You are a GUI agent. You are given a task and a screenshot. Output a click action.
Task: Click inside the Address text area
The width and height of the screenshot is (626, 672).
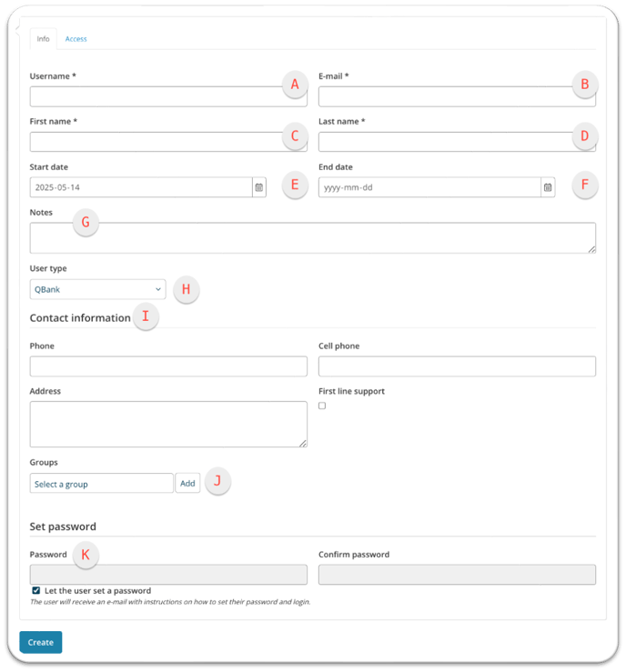[x=168, y=425]
